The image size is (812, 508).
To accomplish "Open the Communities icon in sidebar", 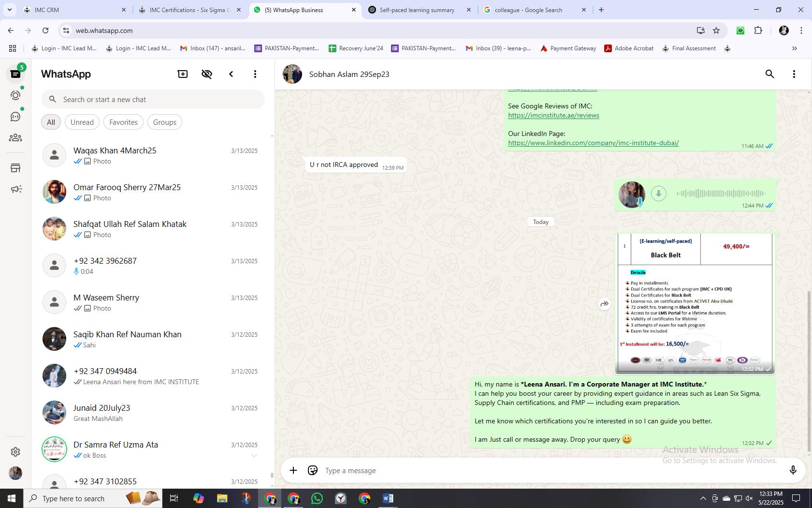I will tap(15, 138).
